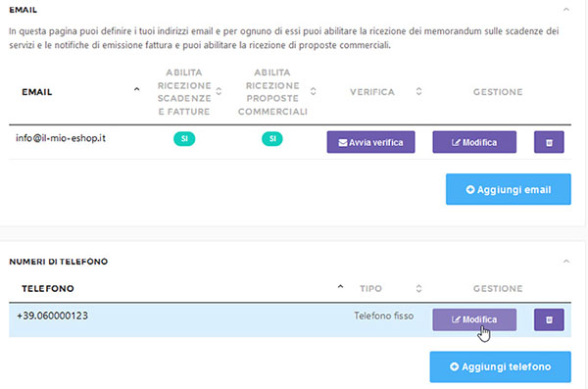The height and width of the screenshot is (389, 588).
Task: Start verification with Avvia verifica button
Action: click(370, 142)
